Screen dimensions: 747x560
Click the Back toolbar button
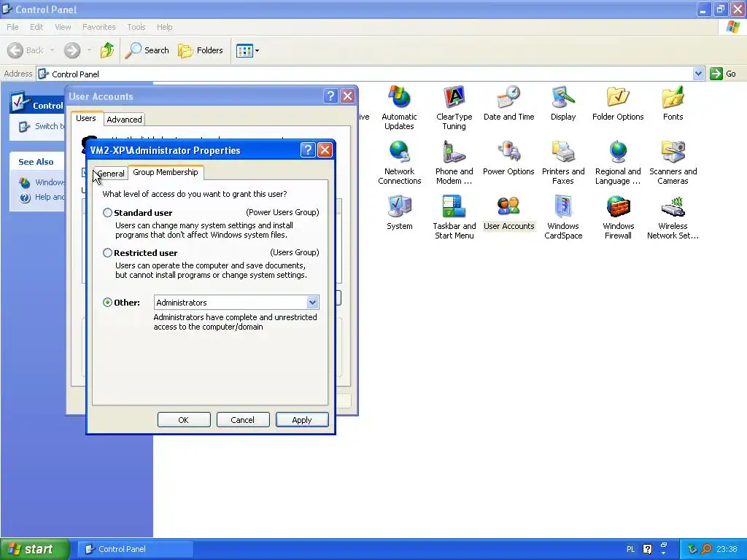point(26,50)
